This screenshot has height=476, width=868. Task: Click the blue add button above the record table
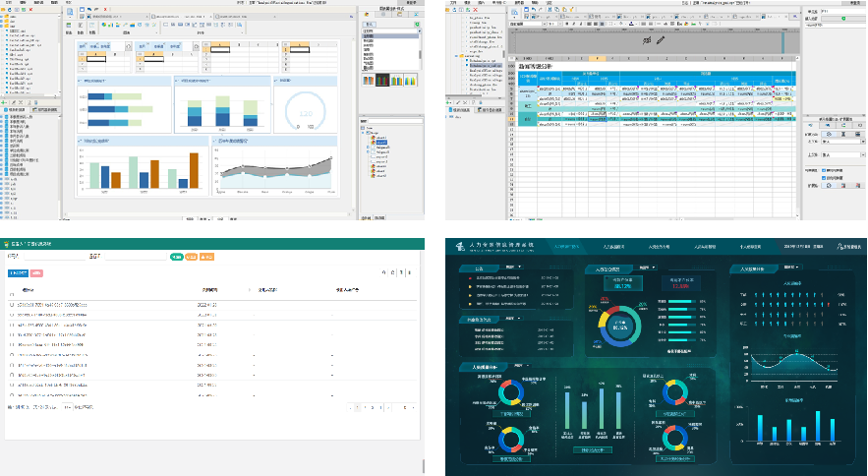[18, 272]
